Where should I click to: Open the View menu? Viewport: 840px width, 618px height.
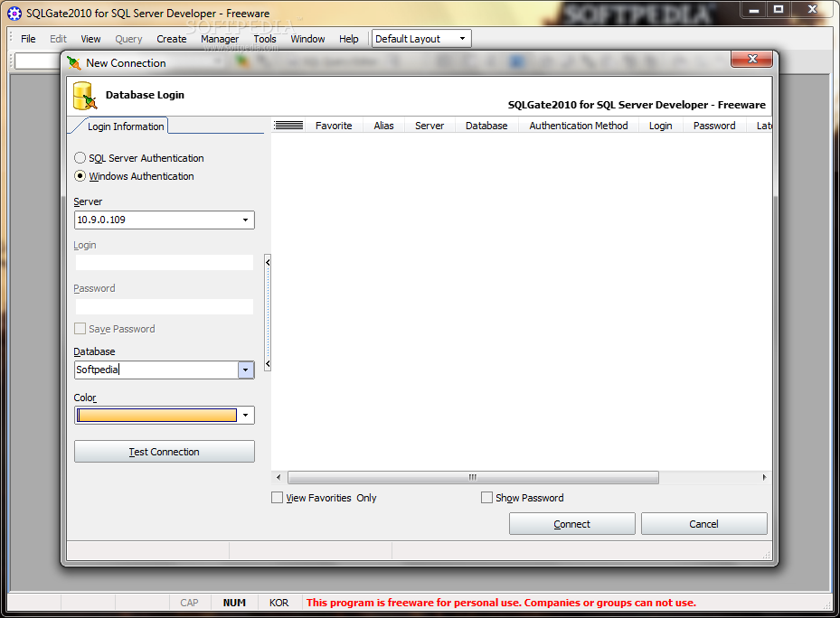tap(90, 39)
